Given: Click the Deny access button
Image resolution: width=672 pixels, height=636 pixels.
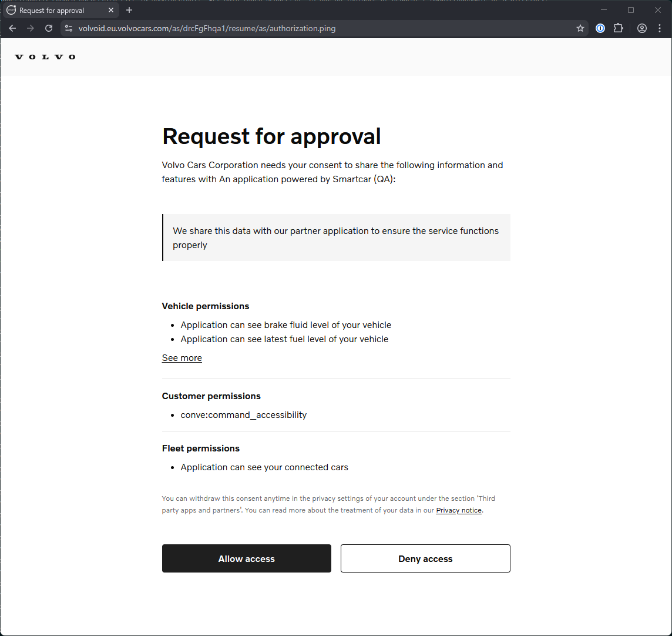Looking at the screenshot, I should point(425,558).
